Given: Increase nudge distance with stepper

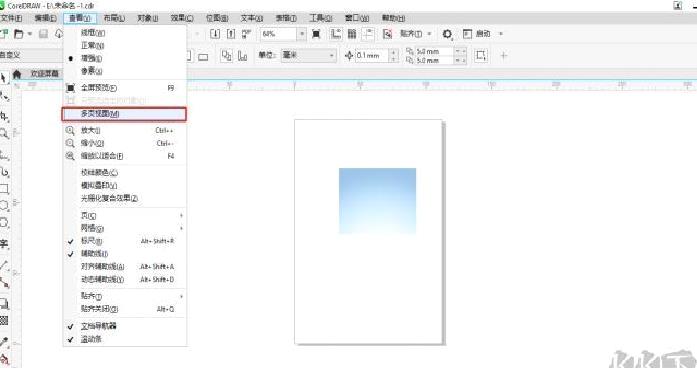Looking at the screenshot, I should point(393,52).
